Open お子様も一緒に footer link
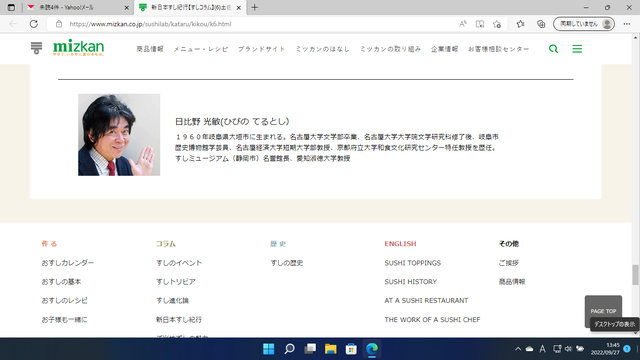Screen dimensions: 640x360 click(64, 320)
